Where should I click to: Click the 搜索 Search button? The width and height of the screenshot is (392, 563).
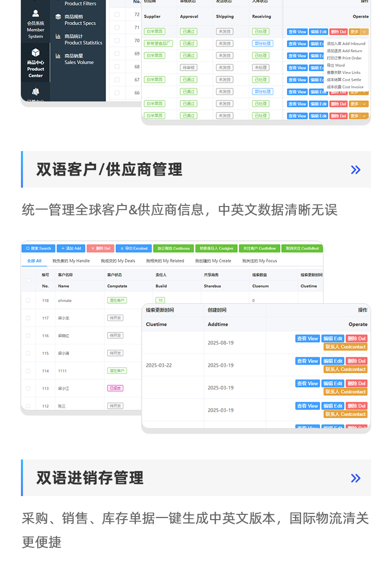coord(38,248)
